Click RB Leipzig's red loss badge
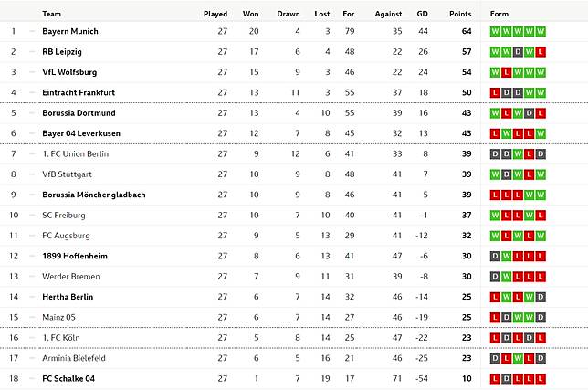The image size is (588, 390). [541, 52]
